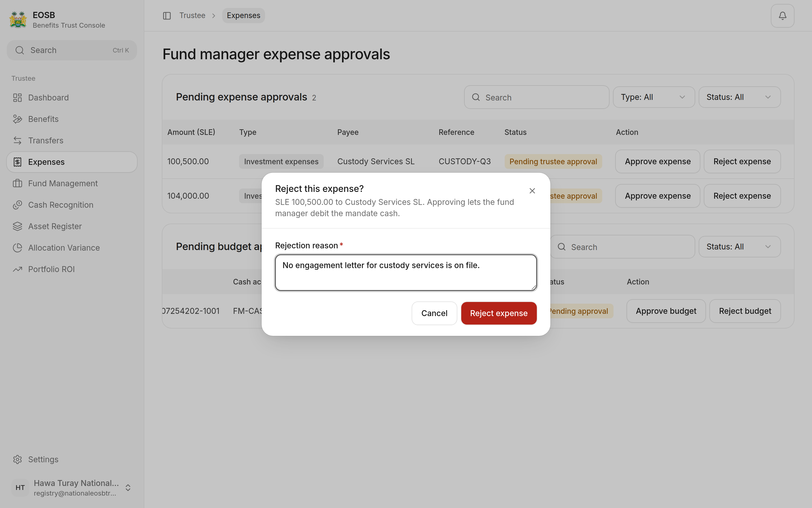Click the 100,500.00 amount cell
The width and height of the screenshot is (812, 508).
tap(188, 162)
